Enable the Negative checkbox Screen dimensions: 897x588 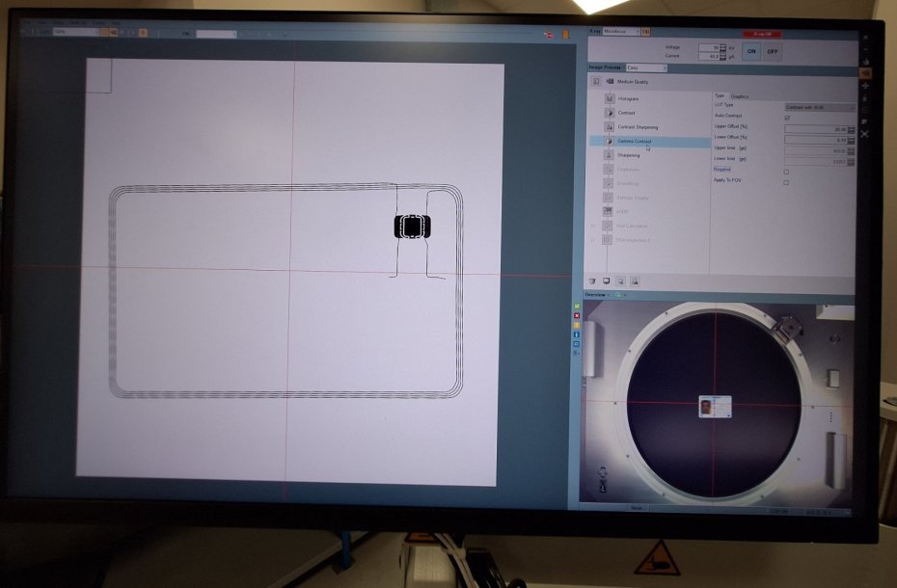787,172
